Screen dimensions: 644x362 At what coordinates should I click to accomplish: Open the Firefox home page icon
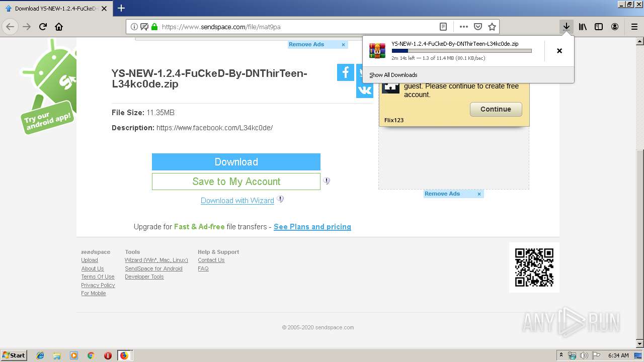coord(59,27)
